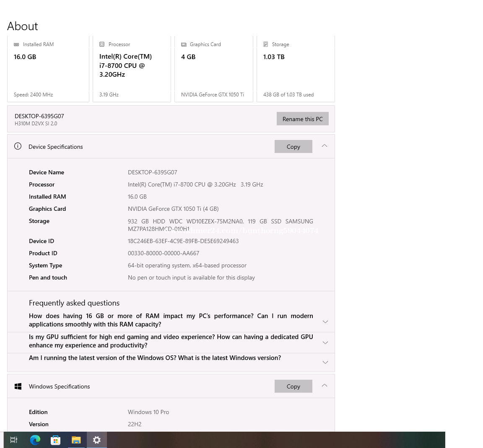Screen dimensions: 483x448
Task: Click the 3.19 GHz caption in the Processor card
Action: (109, 95)
